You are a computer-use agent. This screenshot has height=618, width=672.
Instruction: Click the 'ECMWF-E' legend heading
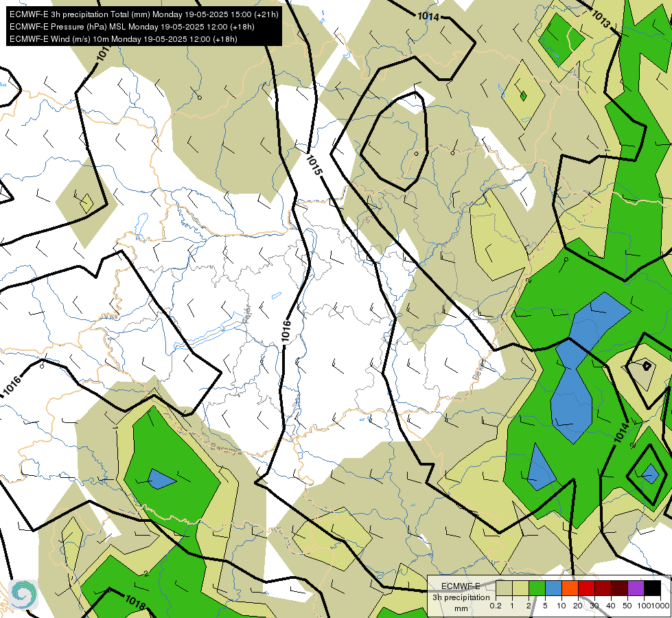pyautogui.click(x=461, y=586)
